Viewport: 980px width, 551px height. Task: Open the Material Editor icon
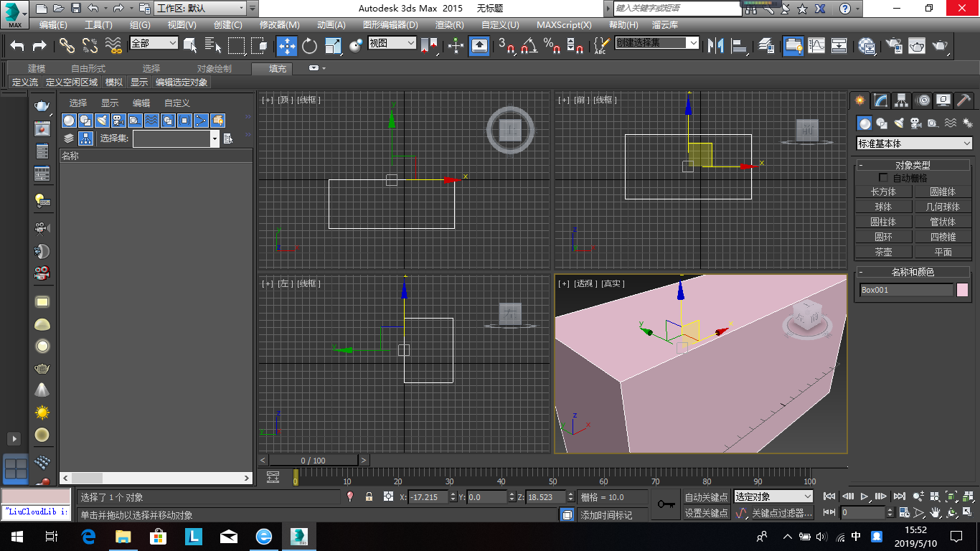867,46
